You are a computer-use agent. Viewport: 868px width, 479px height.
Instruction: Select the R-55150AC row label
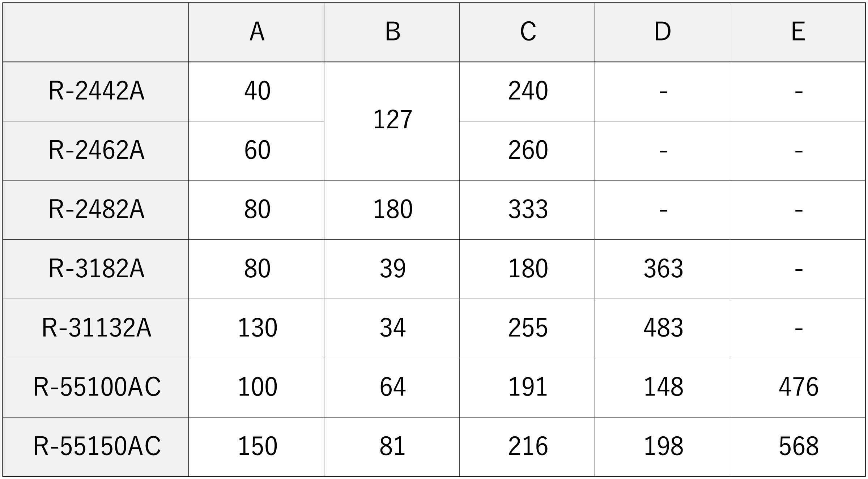pos(96,446)
